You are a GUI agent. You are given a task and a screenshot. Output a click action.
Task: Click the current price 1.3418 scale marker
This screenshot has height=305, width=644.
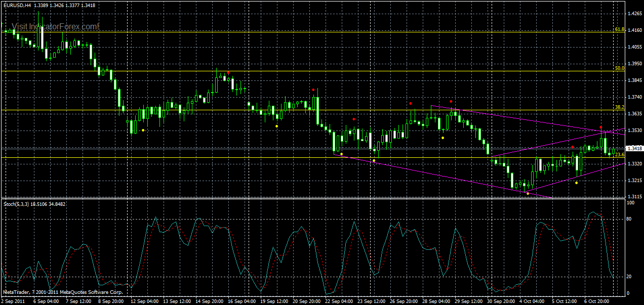point(635,148)
